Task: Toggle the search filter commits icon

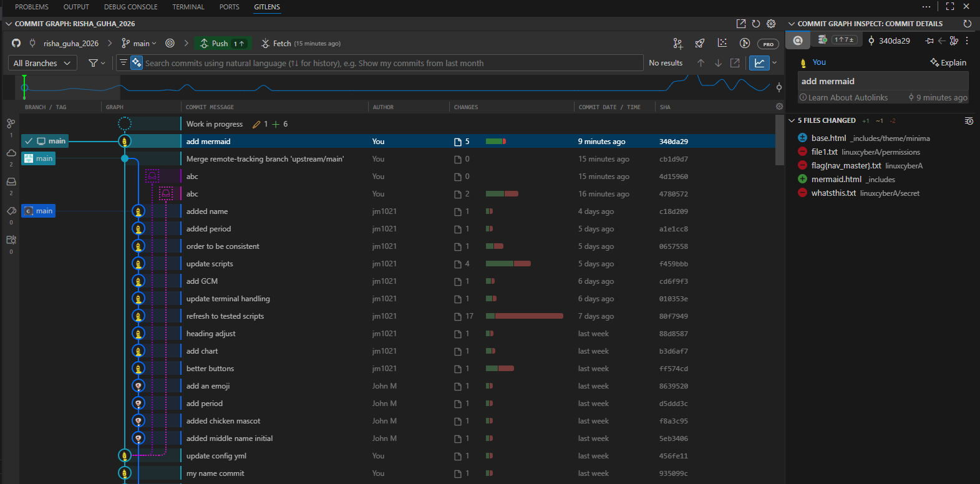Action: (x=124, y=63)
